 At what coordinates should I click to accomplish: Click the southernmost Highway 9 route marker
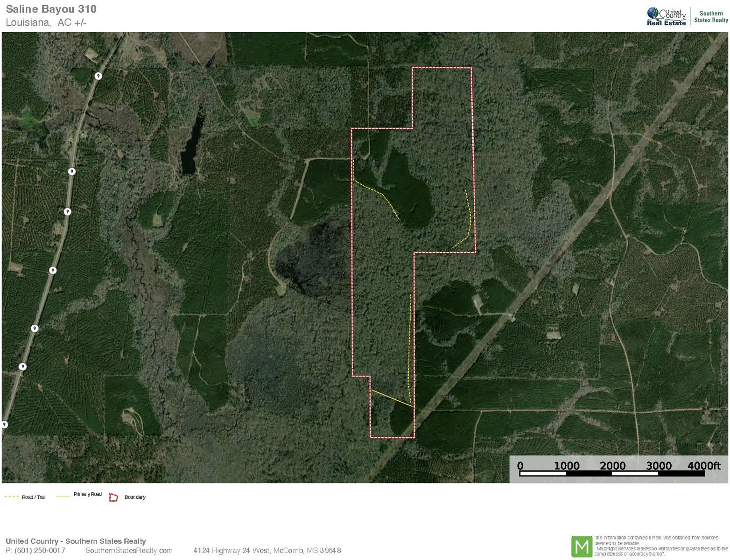pos(4,425)
